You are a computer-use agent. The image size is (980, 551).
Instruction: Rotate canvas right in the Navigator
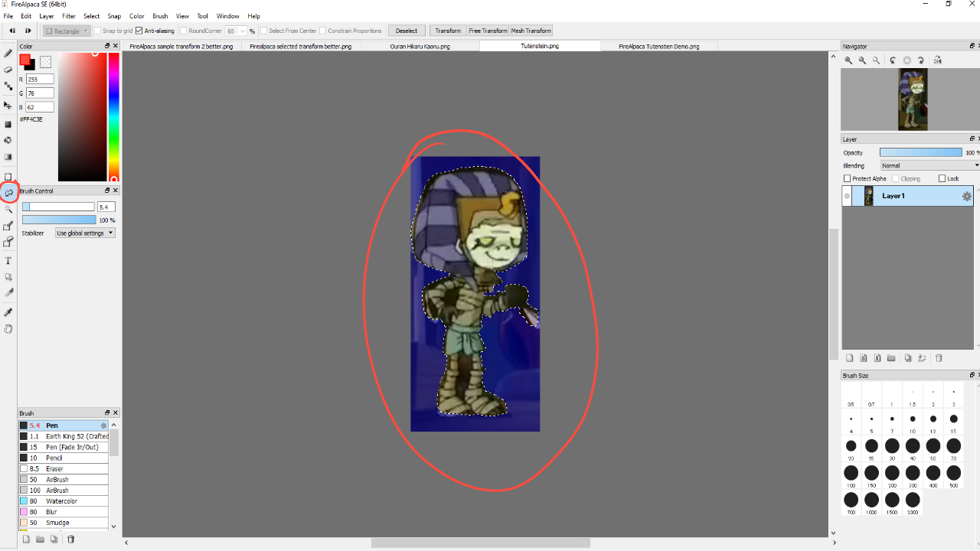(921, 60)
